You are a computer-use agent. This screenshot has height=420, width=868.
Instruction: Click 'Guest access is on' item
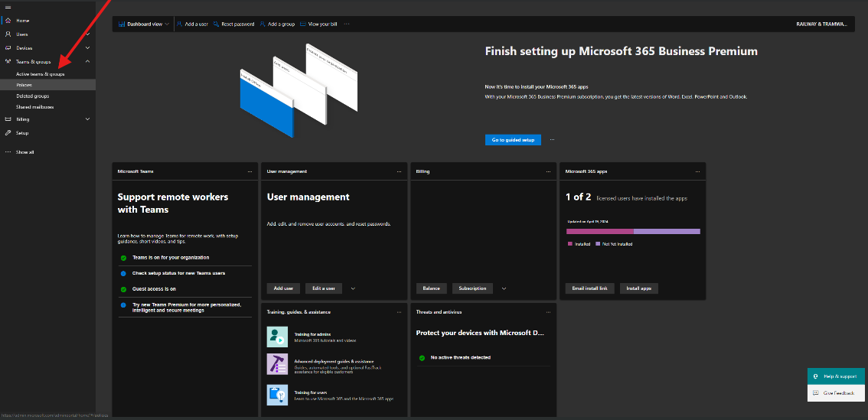click(x=154, y=289)
